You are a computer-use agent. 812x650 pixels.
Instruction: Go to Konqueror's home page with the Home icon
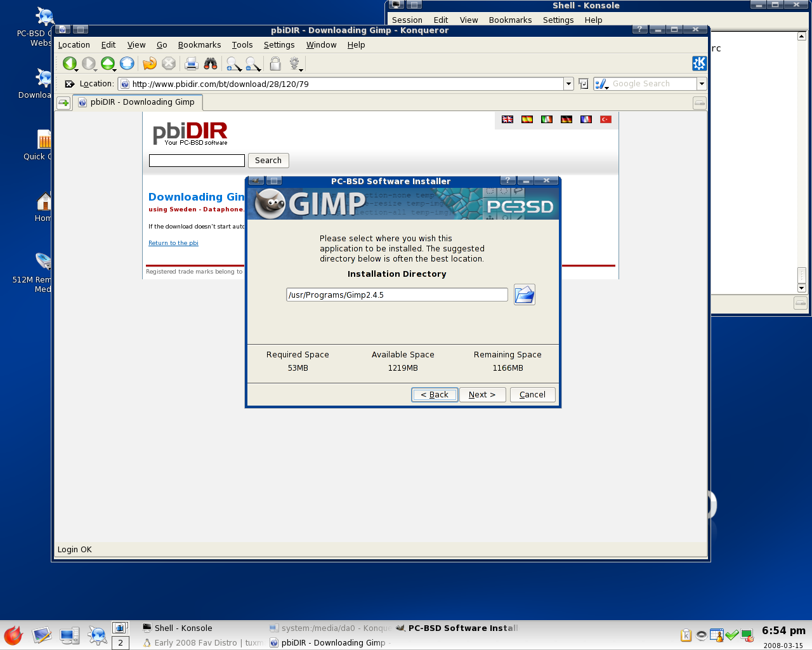127,63
